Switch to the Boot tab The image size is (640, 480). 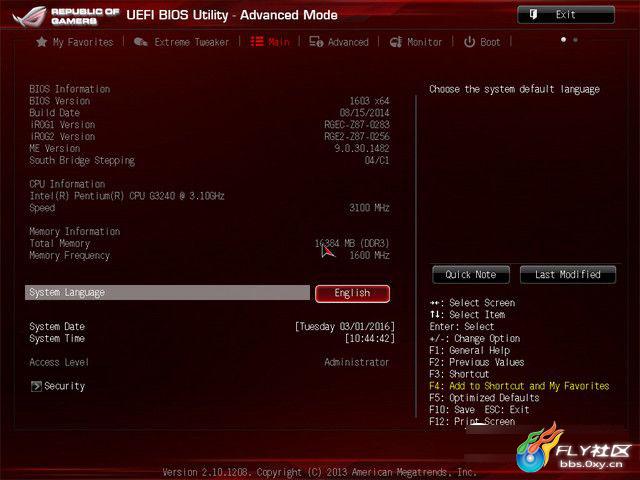pyautogui.click(x=490, y=42)
